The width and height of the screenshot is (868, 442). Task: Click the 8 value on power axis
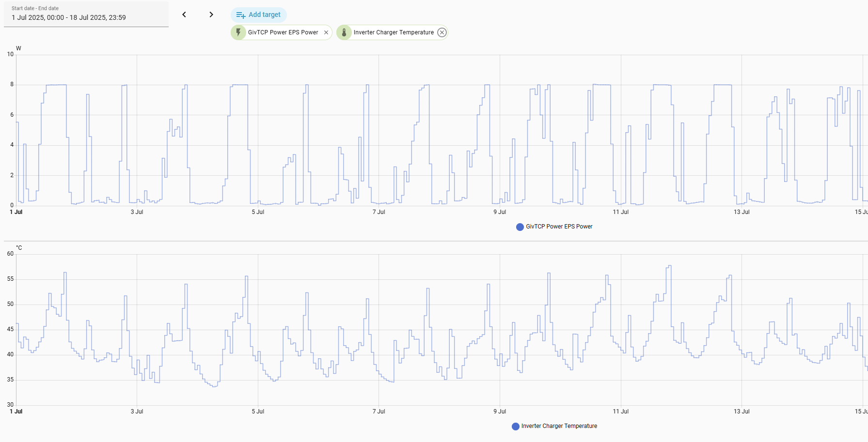(x=12, y=84)
